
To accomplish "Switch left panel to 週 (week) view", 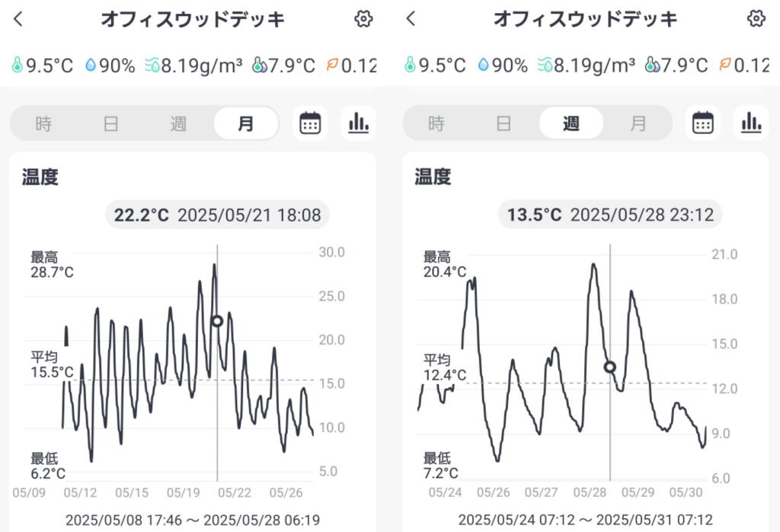I will (178, 123).
